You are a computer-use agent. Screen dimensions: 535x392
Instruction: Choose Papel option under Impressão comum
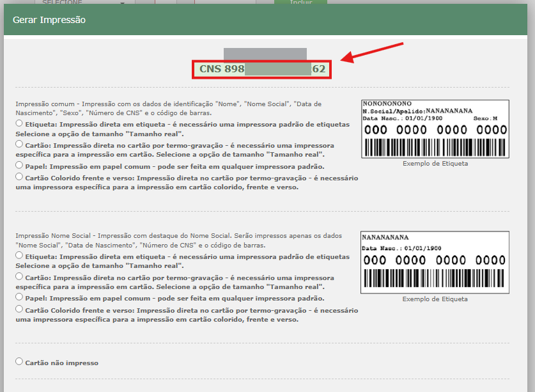pyautogui.click(x=19, y=165)
